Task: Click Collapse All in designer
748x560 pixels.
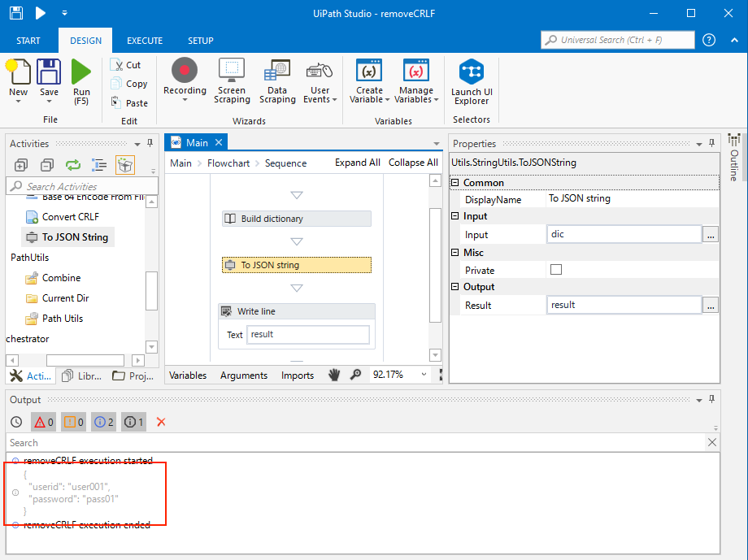Action: click(413, 163)
